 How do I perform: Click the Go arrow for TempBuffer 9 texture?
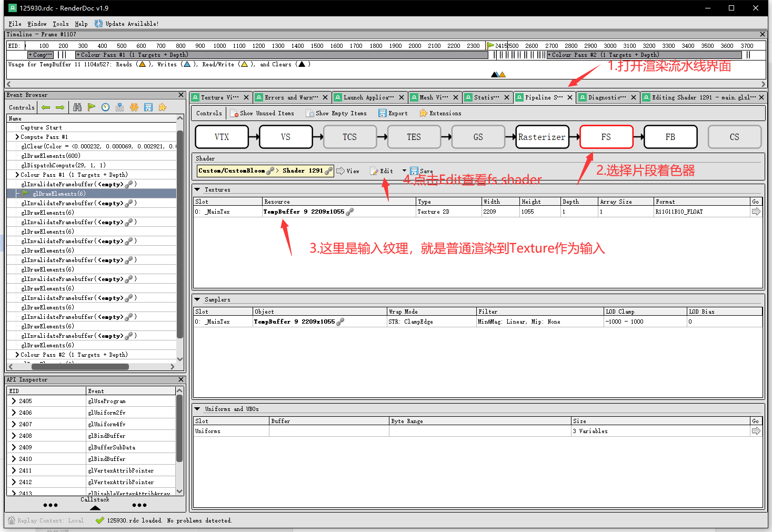click(x=756, y=211)
